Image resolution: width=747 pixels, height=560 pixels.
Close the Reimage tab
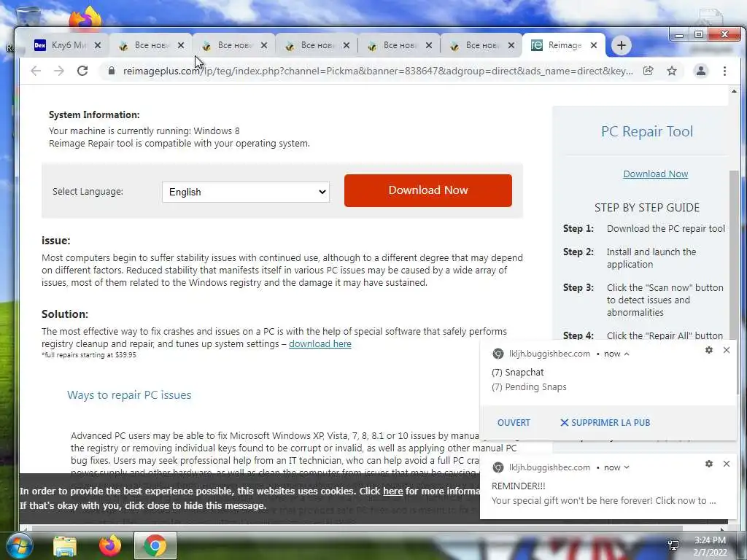pos(594,45)
